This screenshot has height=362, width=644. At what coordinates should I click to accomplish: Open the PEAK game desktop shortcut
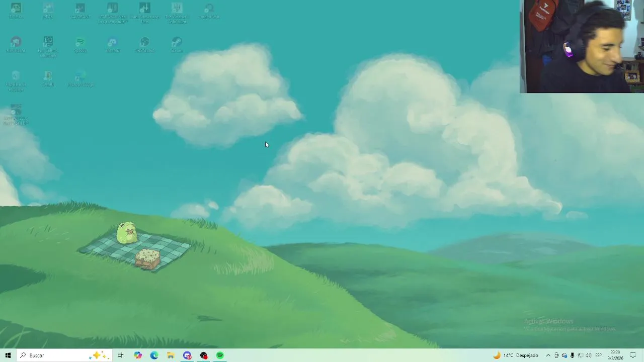point(48,11)
